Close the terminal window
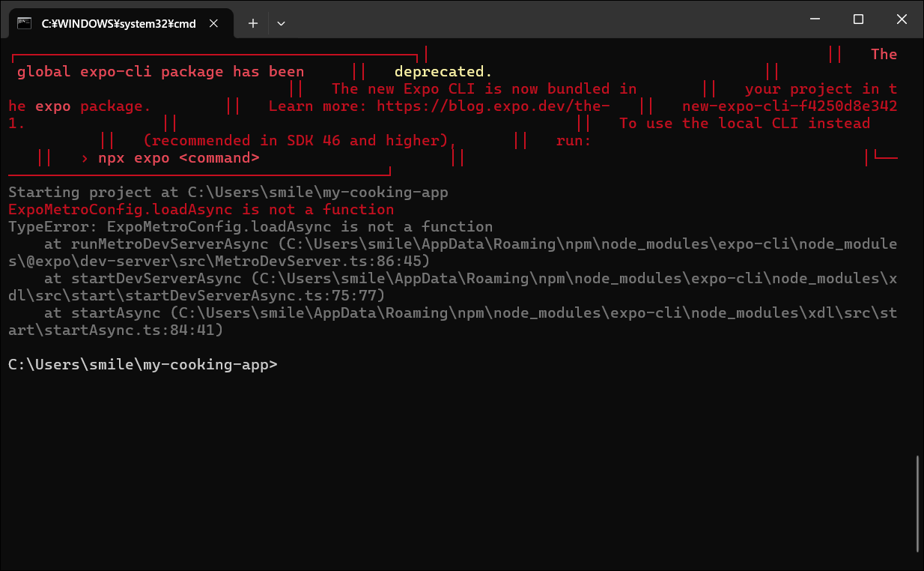Image resolution: width=924 pixels, height=571 pixels. coord(901,19)
